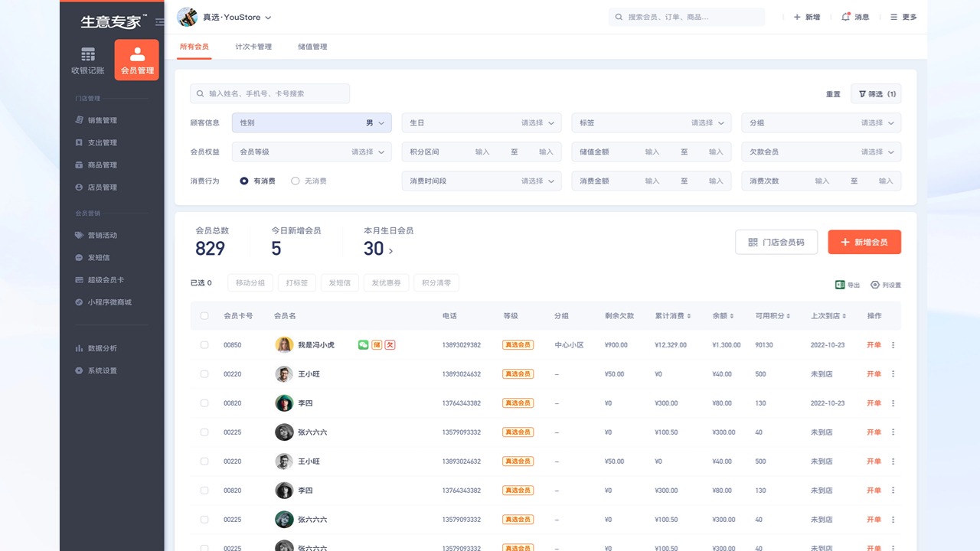Check the select-all checkbox in table header
The image size is (980, 551).
[x=204, y=315]
